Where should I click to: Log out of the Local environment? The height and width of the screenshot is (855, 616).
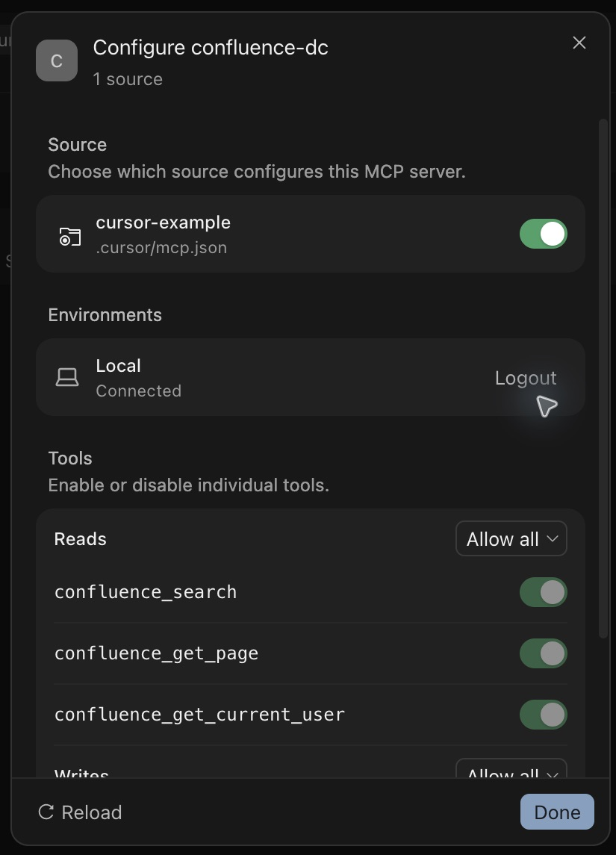pos(526,378)
